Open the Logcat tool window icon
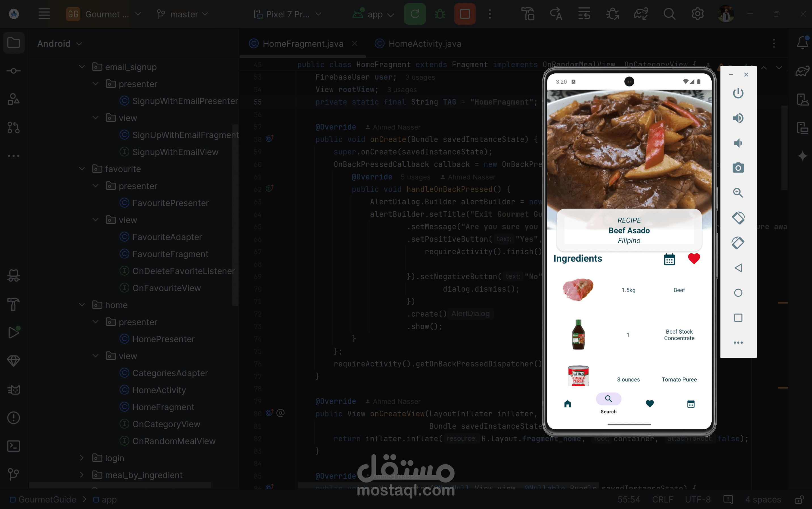812x509 pixels. (x=14, y=389)
